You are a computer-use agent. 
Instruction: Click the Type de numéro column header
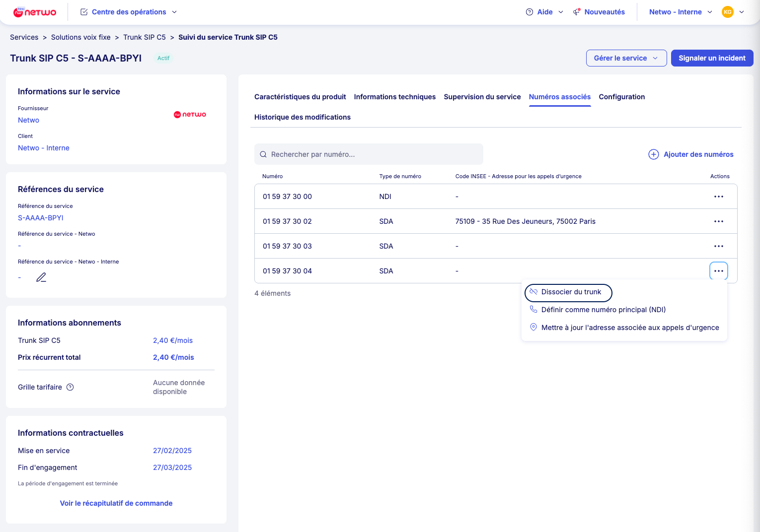[x=400, y=176]
